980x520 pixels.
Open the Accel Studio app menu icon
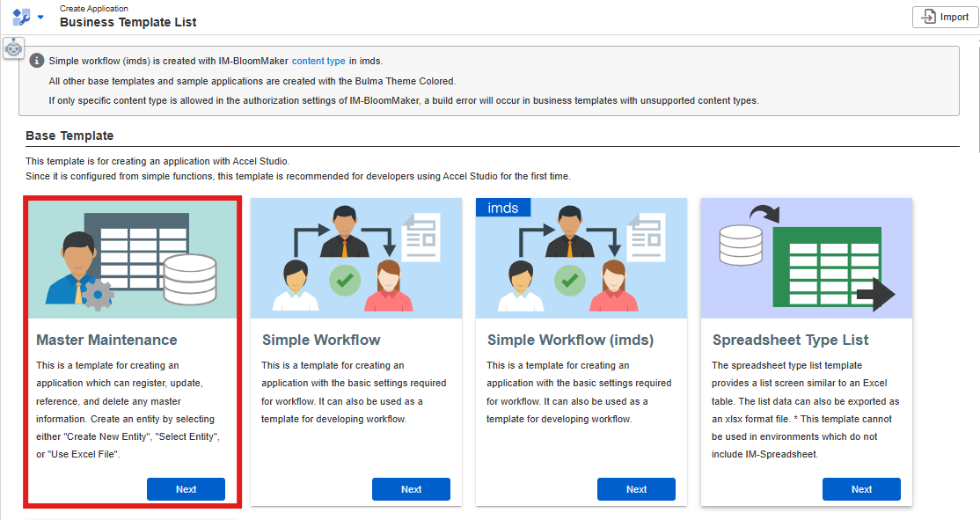pos(21,17)
